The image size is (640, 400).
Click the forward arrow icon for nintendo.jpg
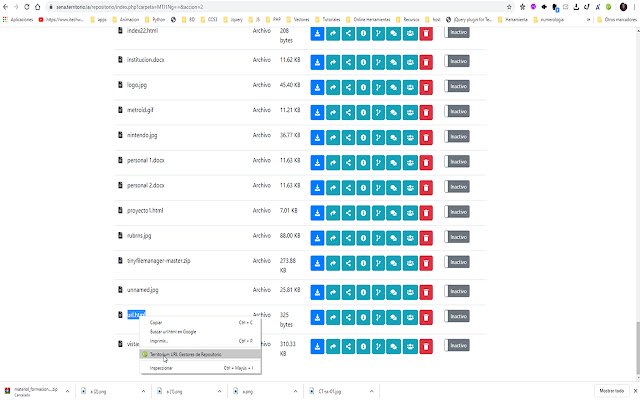tap(333, 138)
